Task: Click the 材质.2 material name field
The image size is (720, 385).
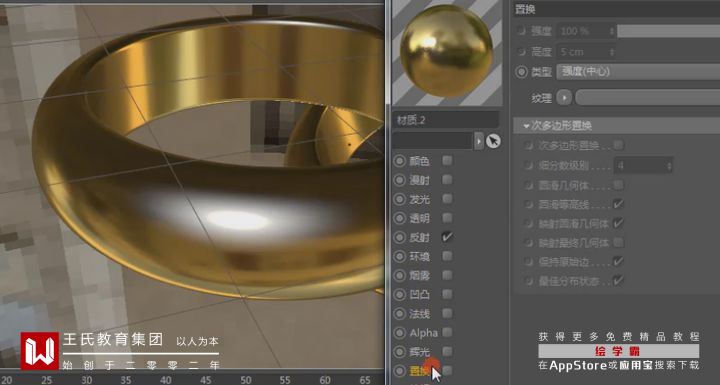Action: coord(445,120)
